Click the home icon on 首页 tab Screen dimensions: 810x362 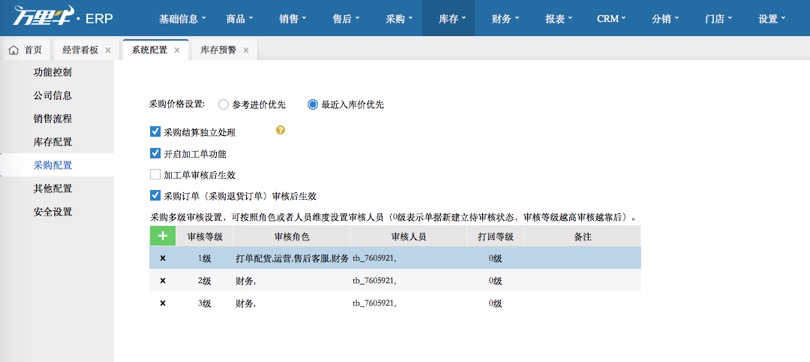click(x=13, y=50)
